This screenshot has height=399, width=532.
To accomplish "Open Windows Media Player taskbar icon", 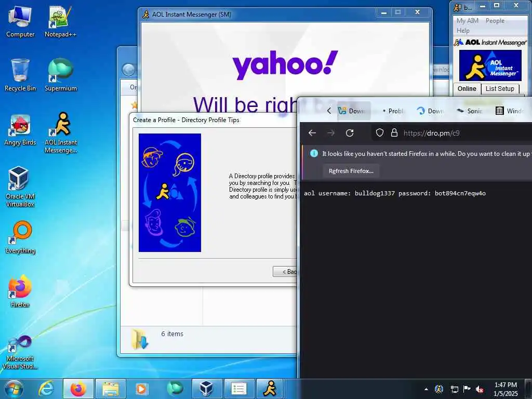I will click(141, 389).
